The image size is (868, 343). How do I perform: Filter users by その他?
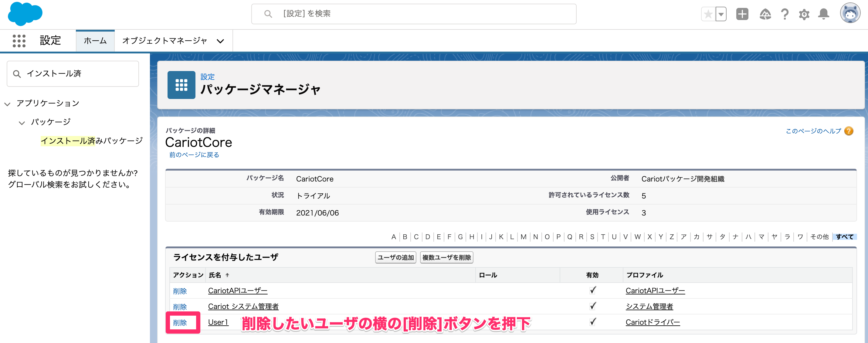(819, 237)
